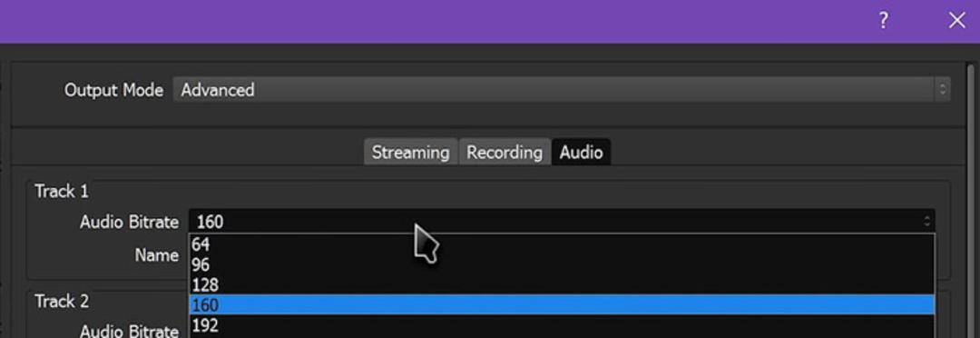Click the Track 1 group heading

pyautogui.click(x=62, y=192)
